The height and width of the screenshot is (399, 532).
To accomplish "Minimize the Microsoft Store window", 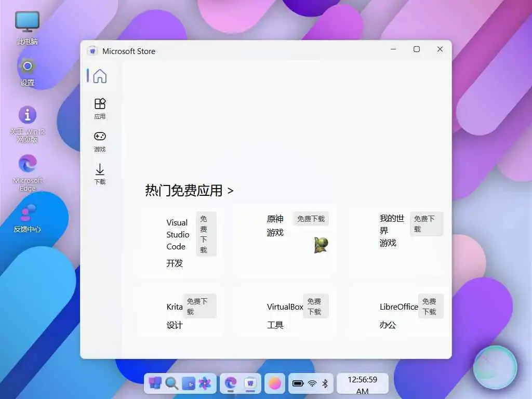I will [393, 49].
